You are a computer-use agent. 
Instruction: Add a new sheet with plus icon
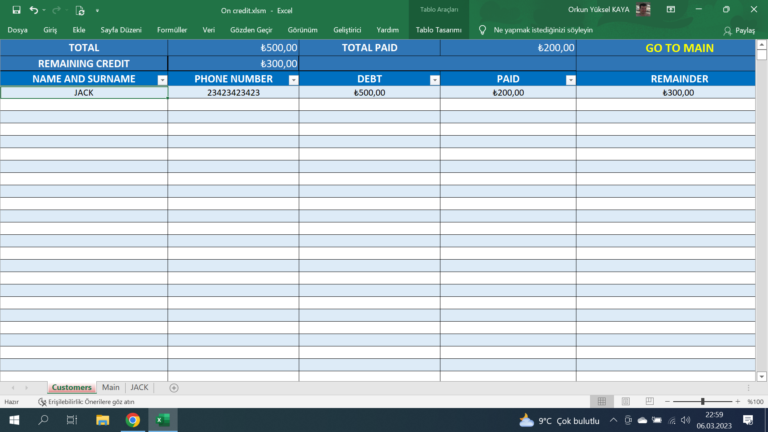(174, 387)
